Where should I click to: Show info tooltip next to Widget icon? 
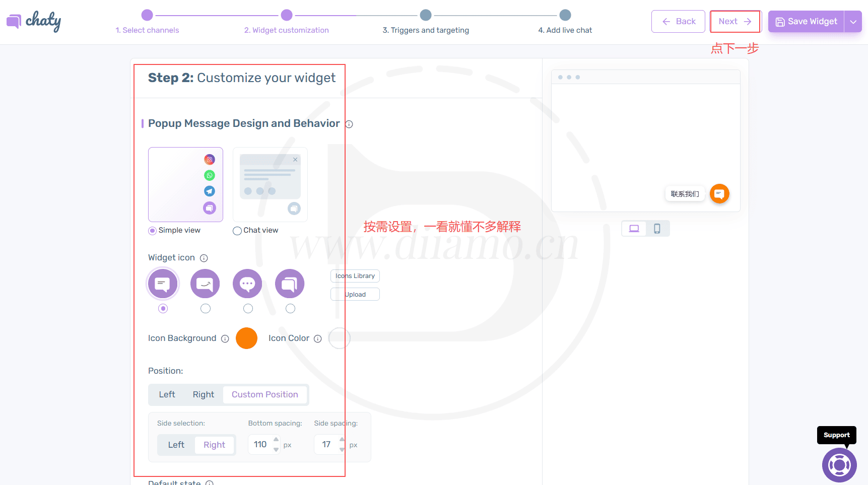204,258
